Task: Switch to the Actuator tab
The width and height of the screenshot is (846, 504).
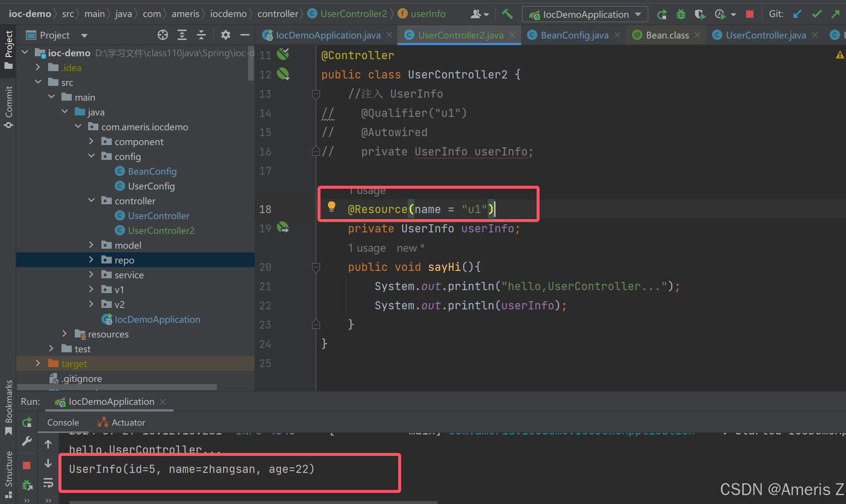Action: [128, 423]
